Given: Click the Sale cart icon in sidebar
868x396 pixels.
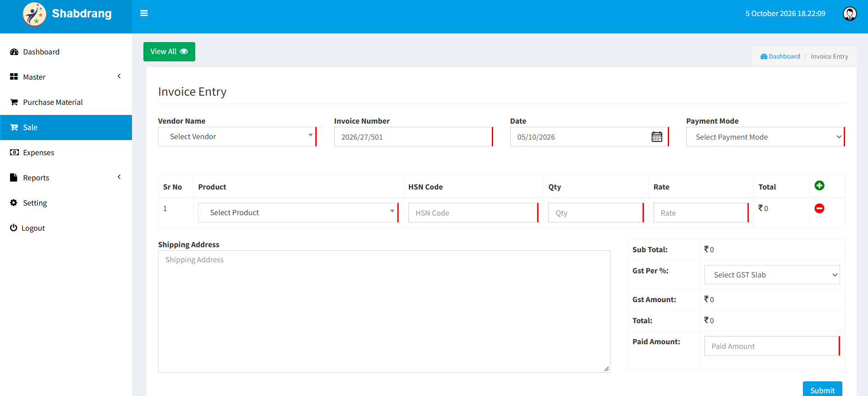Looking at the screenshot, I should coord(14,127).
